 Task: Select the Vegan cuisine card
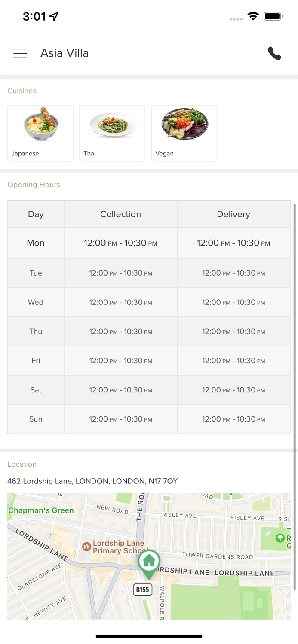click(184, 133)
